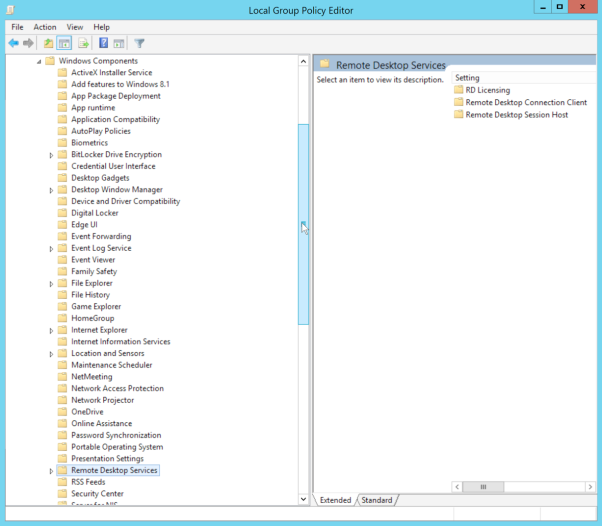Expand the BitLocker Drive Encryption node
The width and height of the screenshot is (602, 526).
tap(51, 155)
